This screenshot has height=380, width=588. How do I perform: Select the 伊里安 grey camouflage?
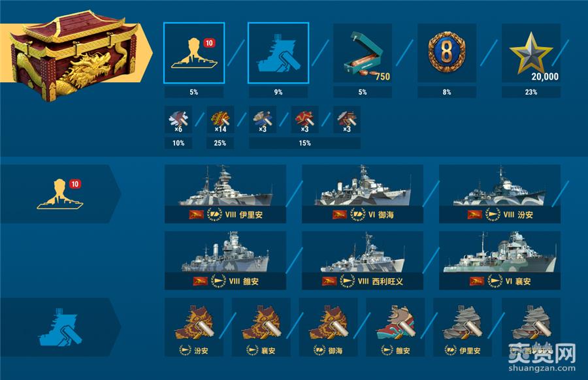click(463, 327)
